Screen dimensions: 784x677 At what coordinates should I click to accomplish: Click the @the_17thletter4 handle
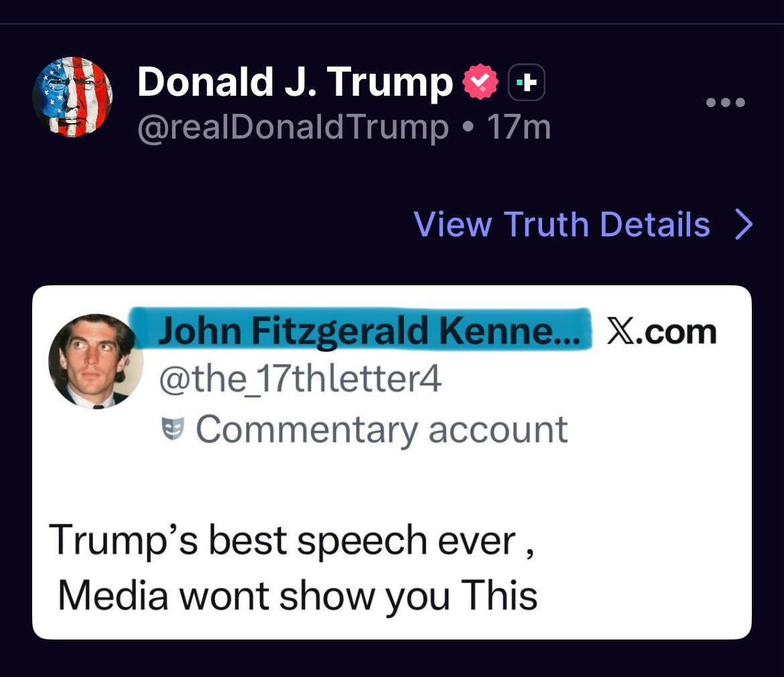pyautogui.click(x=300, y=380)
